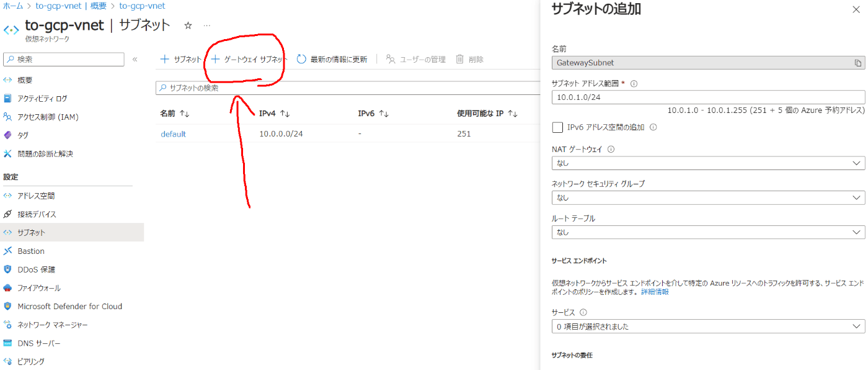Click the ファイアウォール icon
The image size is (868, 370).
click(7, 288)
